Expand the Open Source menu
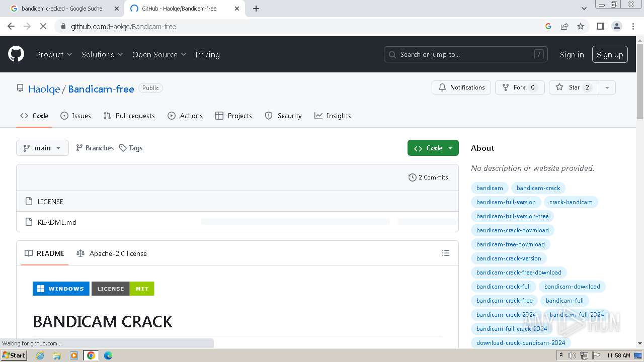This screenshot has height=362, width=644. click(x=159, y=54)
